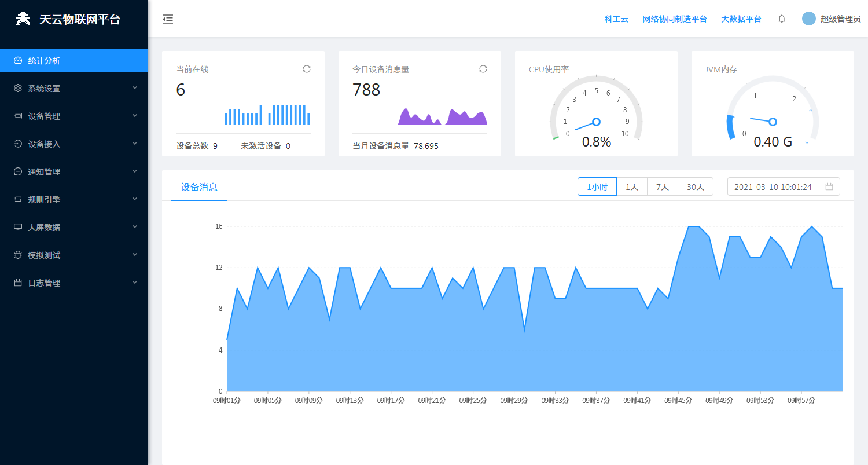Click the 统计分析 dashboard icon
The image size is (868, 465).
pos(18,60)
